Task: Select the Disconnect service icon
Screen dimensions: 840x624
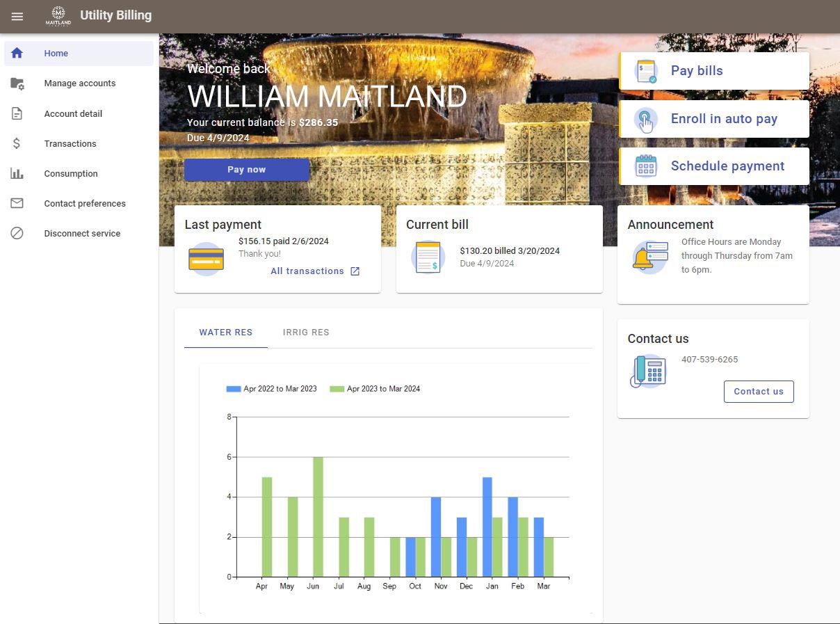Action: click(x=17, y=233)
